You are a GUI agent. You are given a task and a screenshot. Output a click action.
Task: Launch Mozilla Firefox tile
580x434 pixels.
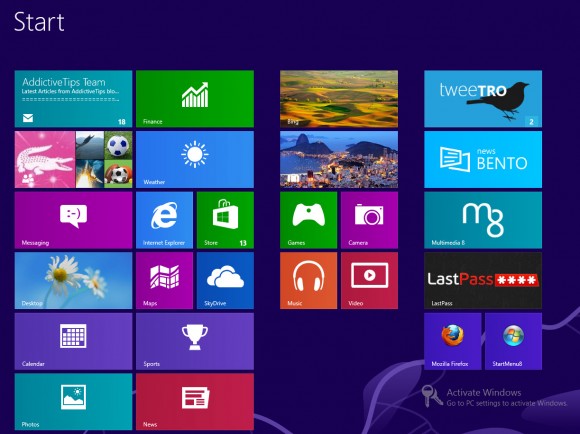(453, 341)
